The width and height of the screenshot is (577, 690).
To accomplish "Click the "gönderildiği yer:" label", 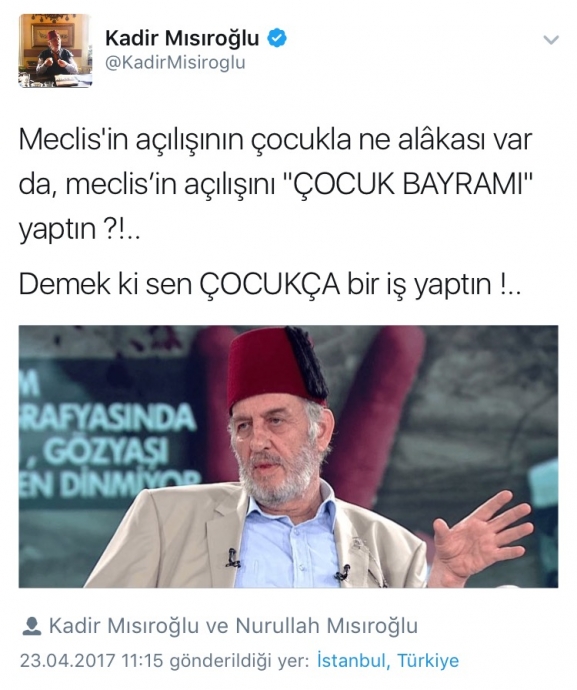I will click(x=241, y=661).
